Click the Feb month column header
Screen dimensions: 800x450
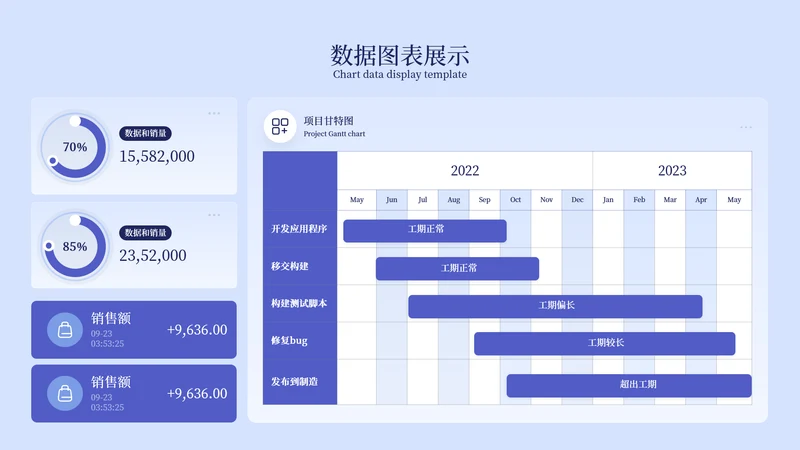pos(639,199)
